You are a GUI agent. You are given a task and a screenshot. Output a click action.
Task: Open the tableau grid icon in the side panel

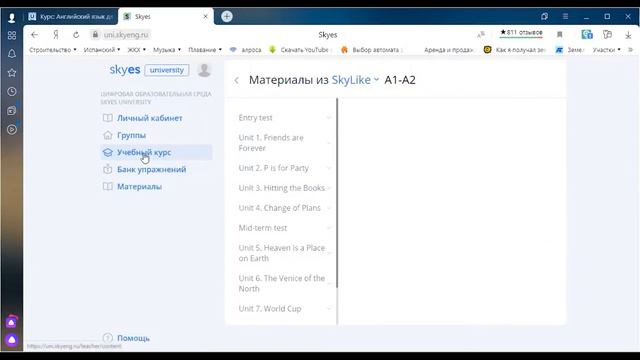click(x=12, y=36)
